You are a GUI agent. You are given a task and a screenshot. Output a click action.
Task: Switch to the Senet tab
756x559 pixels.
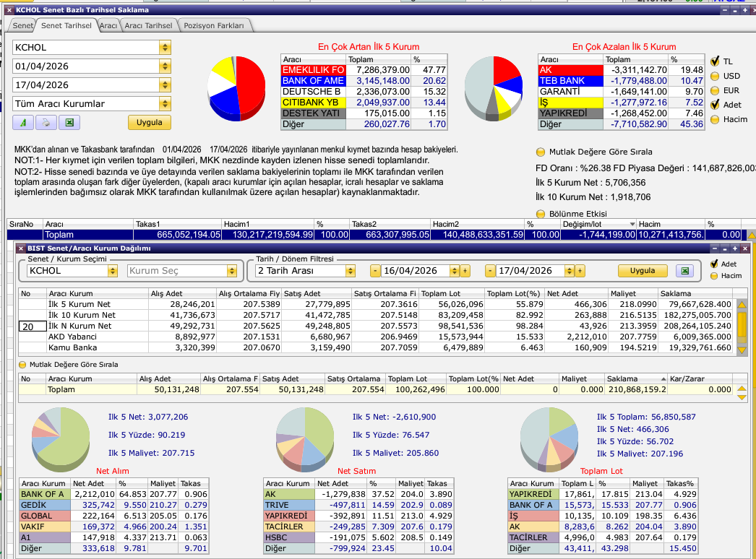tap(22, 25)
